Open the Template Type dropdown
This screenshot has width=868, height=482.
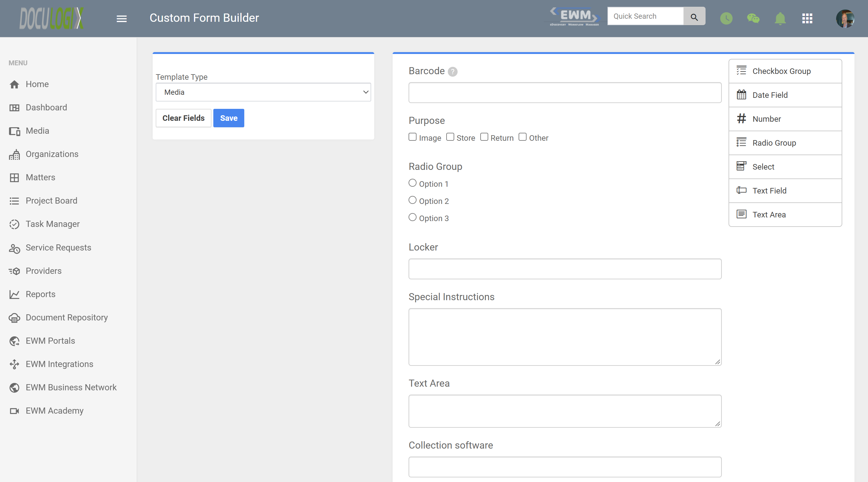click(263, 92)
